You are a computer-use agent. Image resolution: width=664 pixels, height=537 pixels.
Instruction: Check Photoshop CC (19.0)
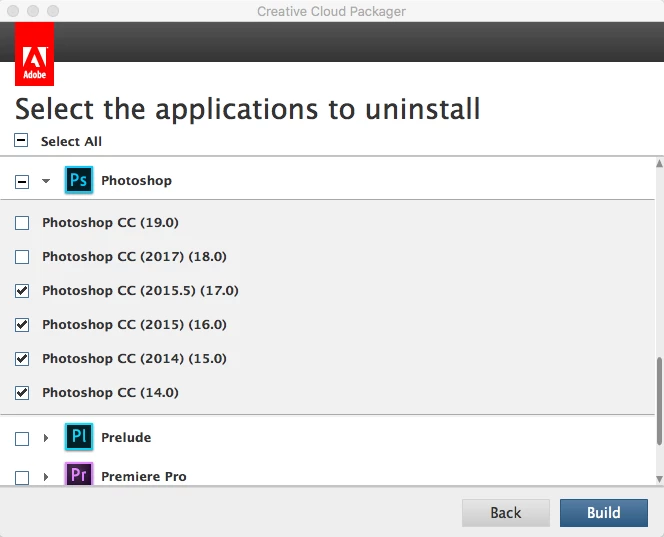22,223
